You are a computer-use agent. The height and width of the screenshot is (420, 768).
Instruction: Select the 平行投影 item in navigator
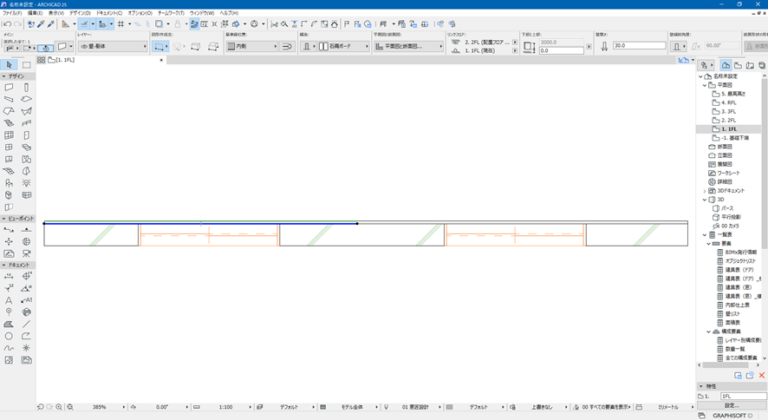pyautogui.click(x=731, y=217)
